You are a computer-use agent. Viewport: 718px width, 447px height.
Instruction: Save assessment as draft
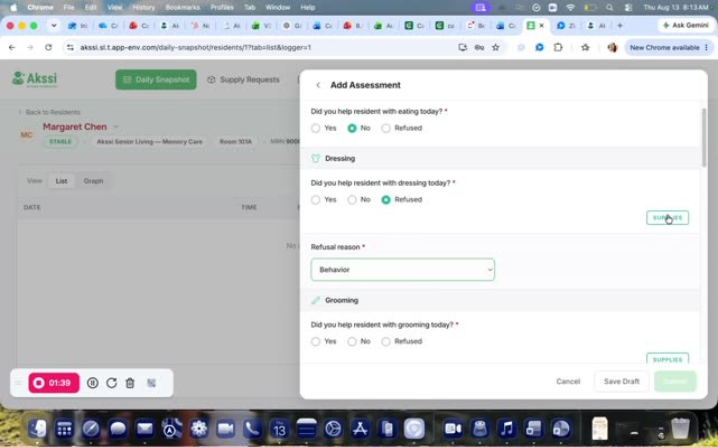tap(621, 382)
